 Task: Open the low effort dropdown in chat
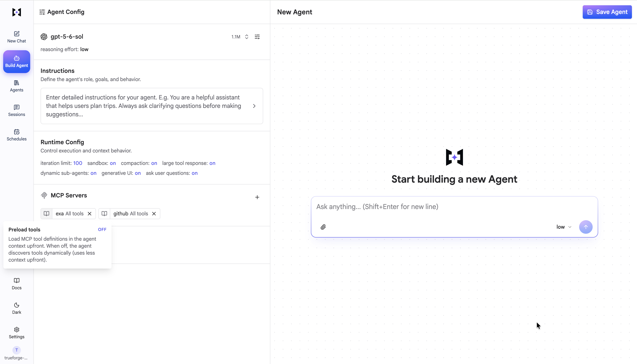pos(564,227)
